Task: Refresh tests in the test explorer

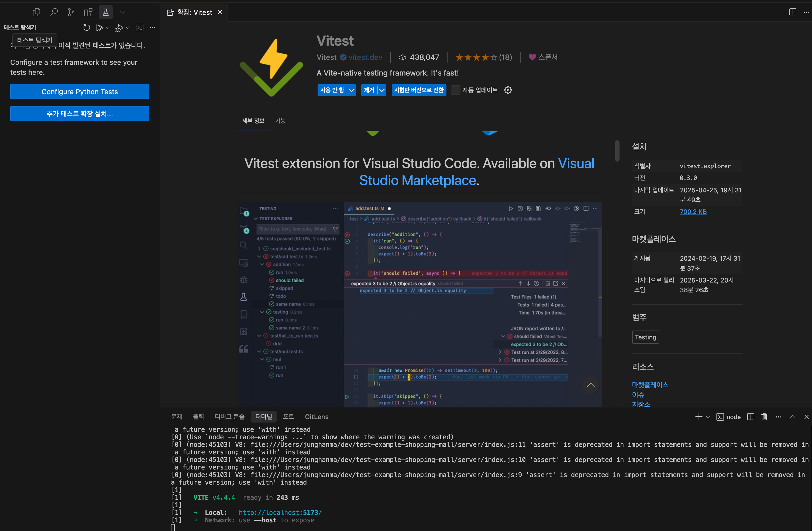Action: click(87, 28)
